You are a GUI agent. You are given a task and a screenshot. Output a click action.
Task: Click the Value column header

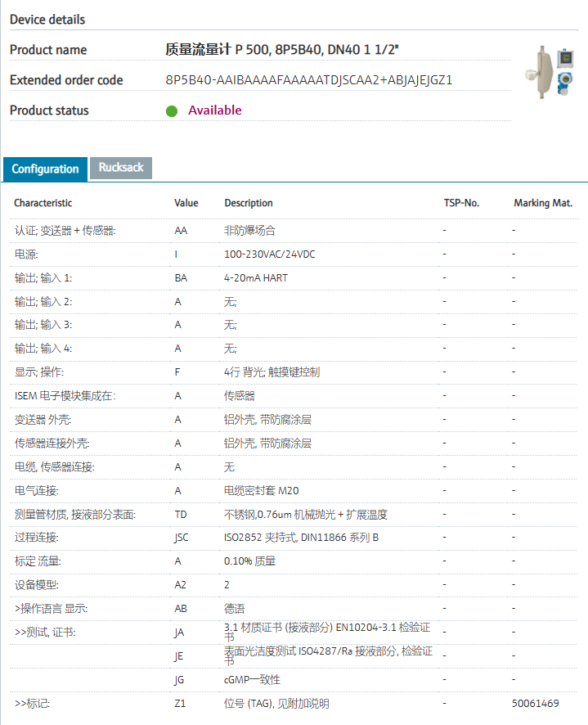tap(186, 203)
